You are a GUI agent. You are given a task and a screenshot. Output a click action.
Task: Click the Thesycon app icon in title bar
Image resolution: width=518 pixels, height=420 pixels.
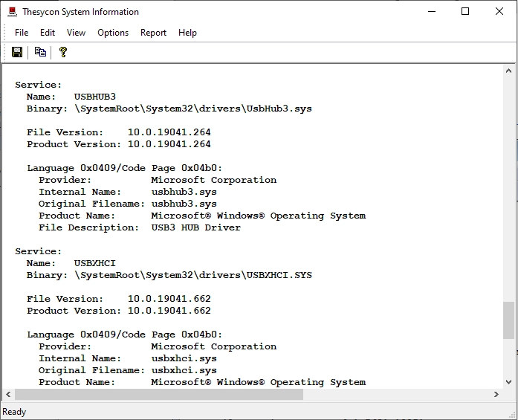(x=12, y=12)
